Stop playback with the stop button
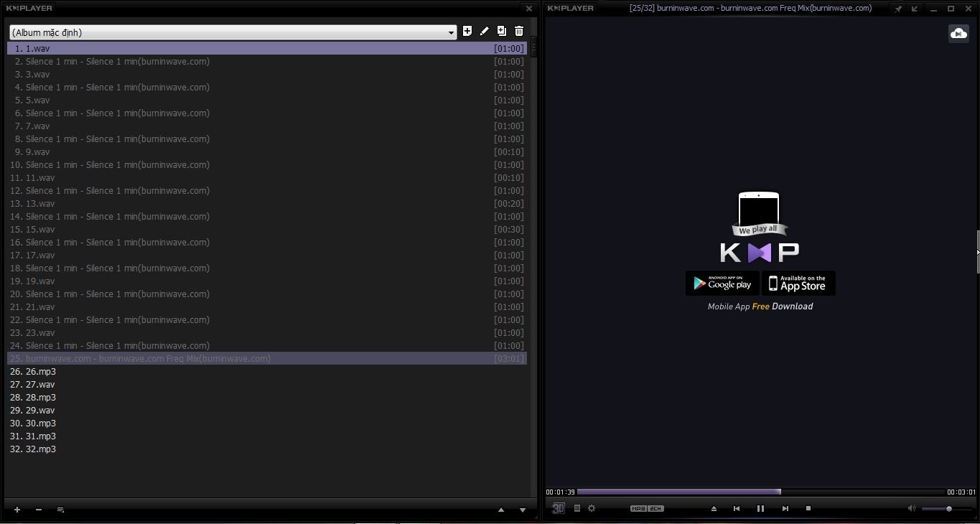This screenshot has width=980, height=524. 808,508
